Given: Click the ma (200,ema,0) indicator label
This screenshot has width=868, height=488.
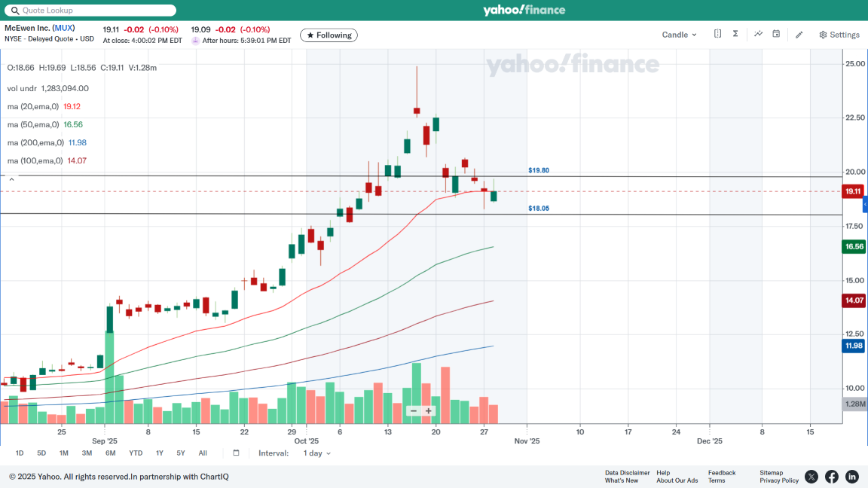Looking at the screenshot, I should 35,143.
